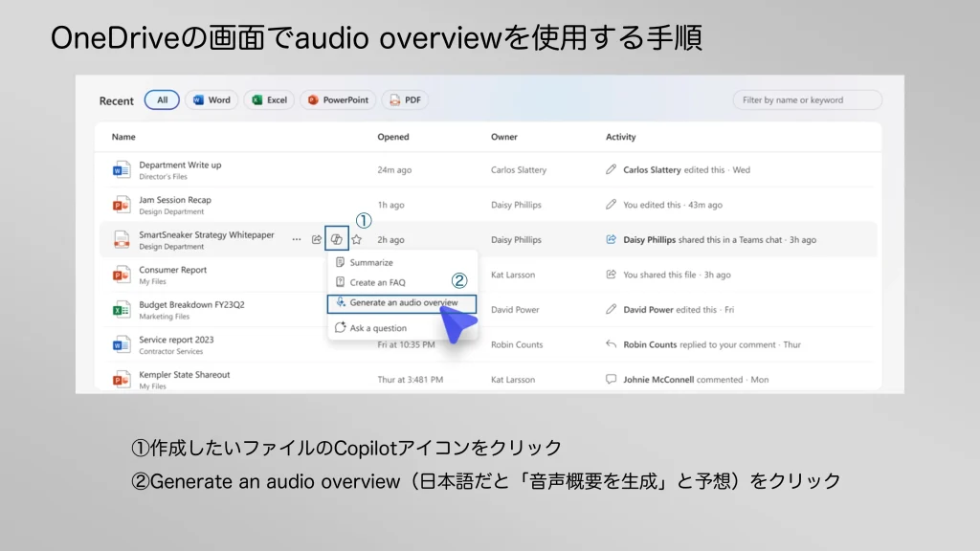This screenshot has height=551, width=980.
Task: Click share icon on SmartSneaker Strategy Whitepaper row
Action: click(x=316, y=239)
